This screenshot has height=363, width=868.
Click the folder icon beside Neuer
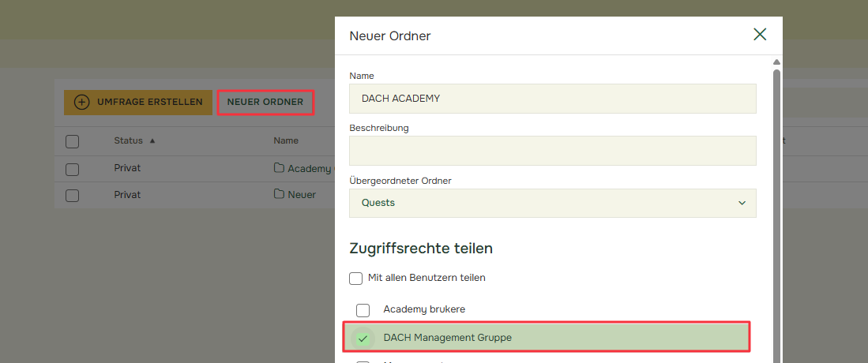279,194
